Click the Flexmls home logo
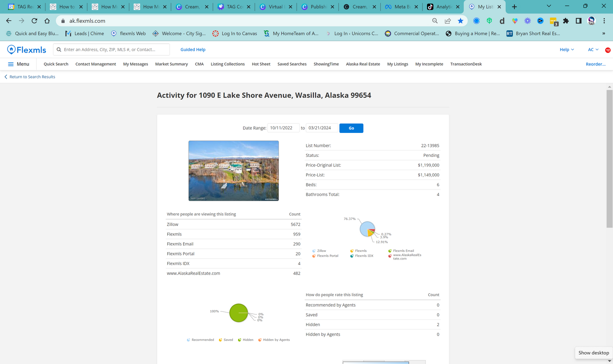This screenshot has width=613, height=364. [x=27, y=49]
